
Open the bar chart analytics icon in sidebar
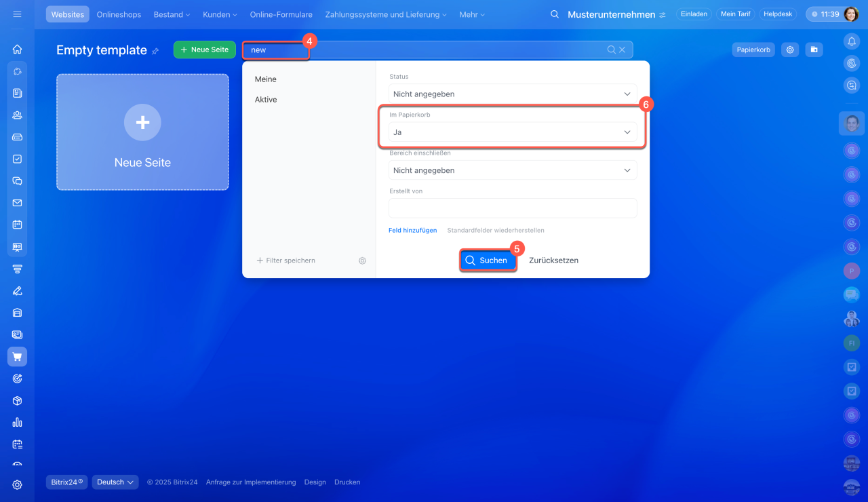coord(17,423)
